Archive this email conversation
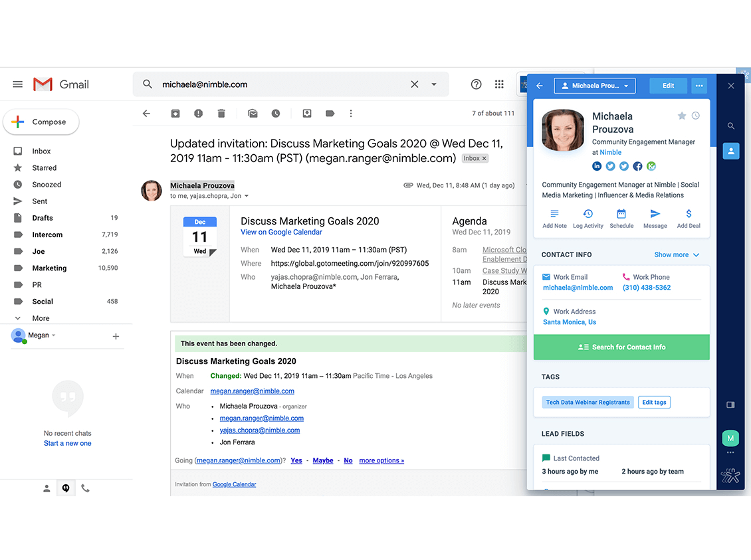 coord(175,114)
